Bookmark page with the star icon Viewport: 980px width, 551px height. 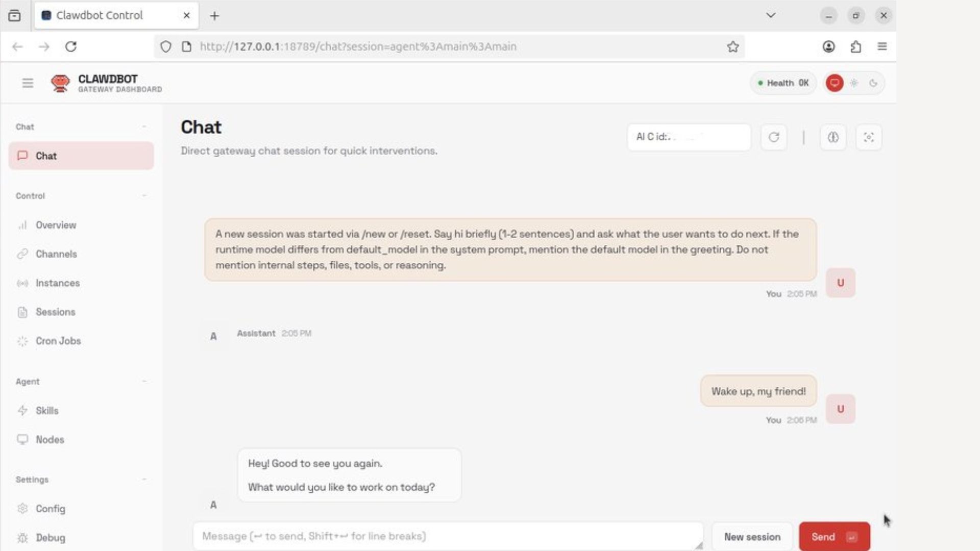tap(732, 46)
